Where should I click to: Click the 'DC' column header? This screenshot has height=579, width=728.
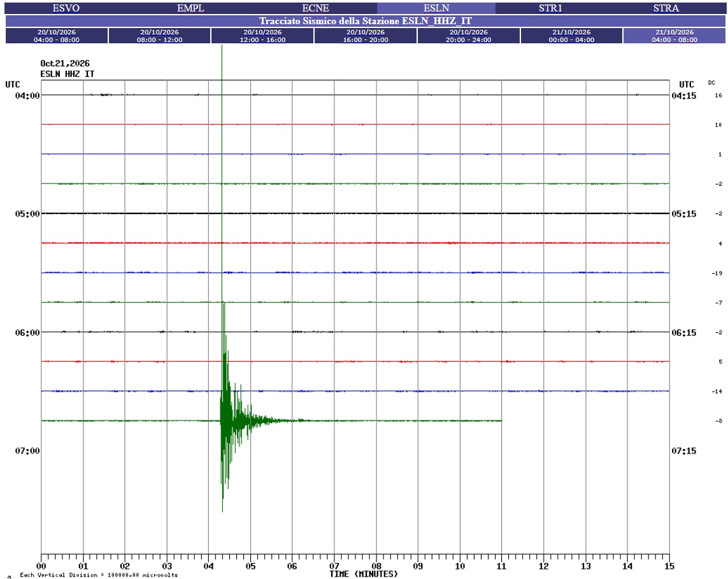711,83
